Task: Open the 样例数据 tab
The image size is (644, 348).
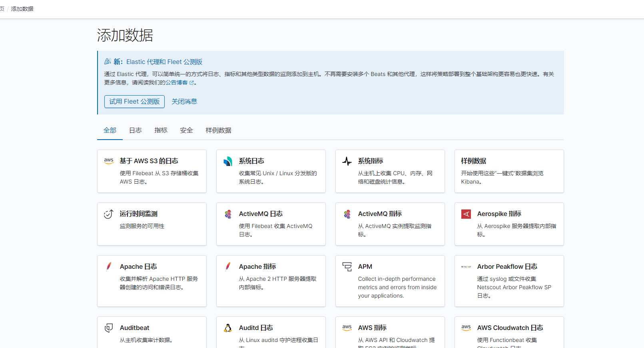Action: coord(219,130)
